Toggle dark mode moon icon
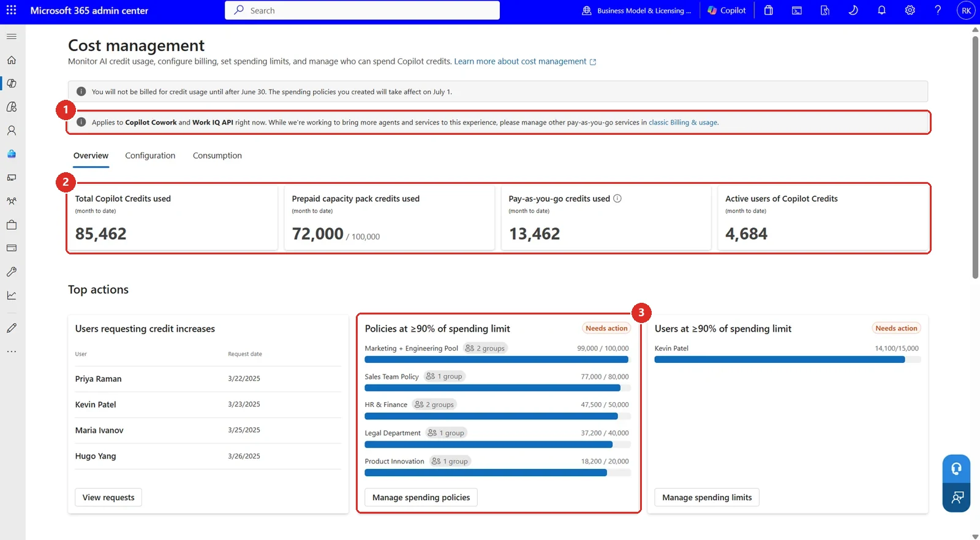This screenshot has width=980, height=540. coord(853,10)
